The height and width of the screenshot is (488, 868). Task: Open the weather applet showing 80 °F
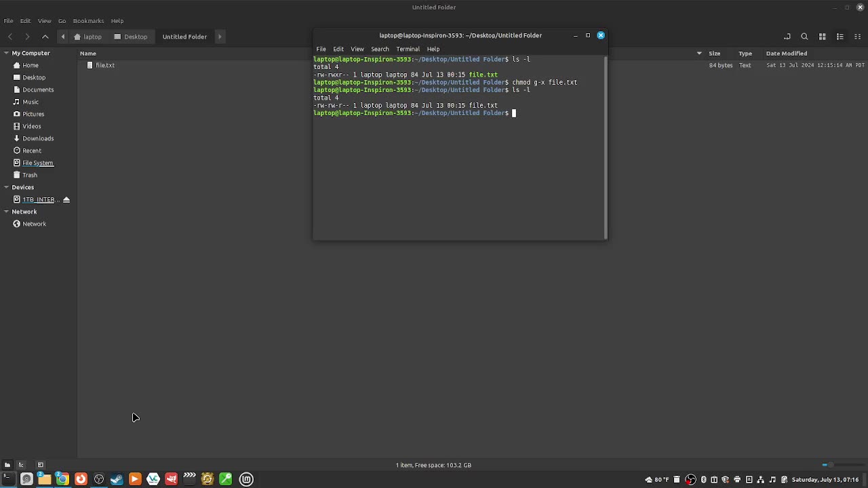pyautogui.click(x=657, y=480)
